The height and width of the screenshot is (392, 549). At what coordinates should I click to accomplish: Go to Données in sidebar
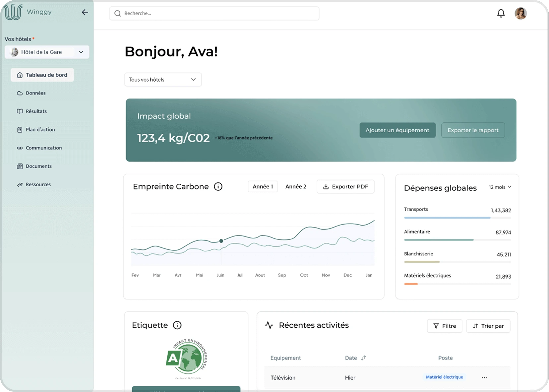[35, 93]
